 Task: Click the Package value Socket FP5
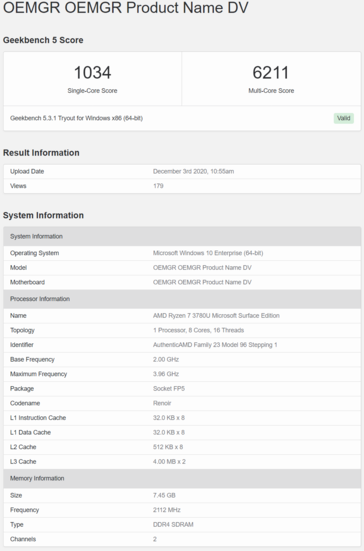point(169,389)
